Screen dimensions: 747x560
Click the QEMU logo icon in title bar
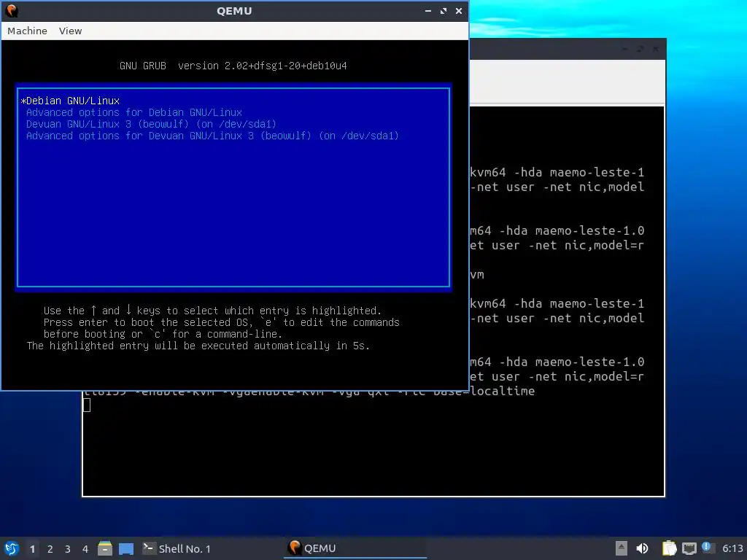(12, 10)
